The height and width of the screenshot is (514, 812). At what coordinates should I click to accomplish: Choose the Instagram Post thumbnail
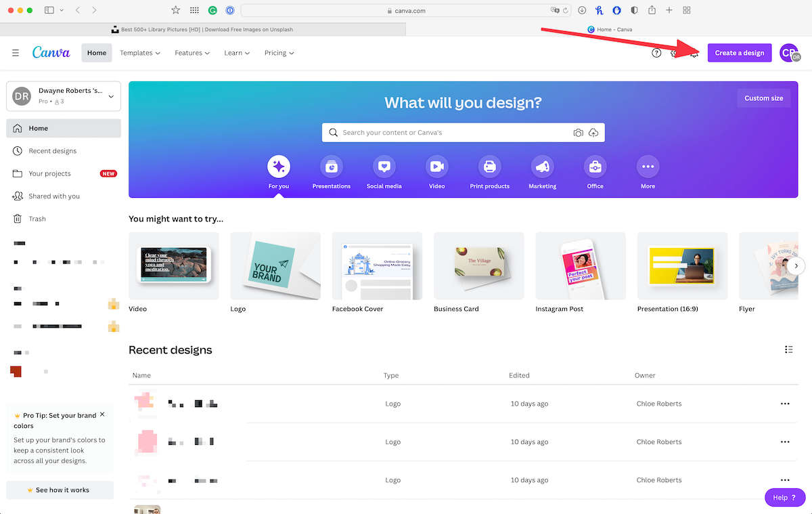pos(581,266)
